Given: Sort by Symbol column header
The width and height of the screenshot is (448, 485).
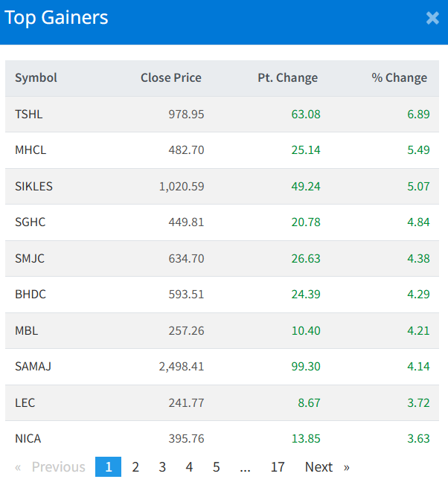Looking at the screenshot, I should click(36, 78).
